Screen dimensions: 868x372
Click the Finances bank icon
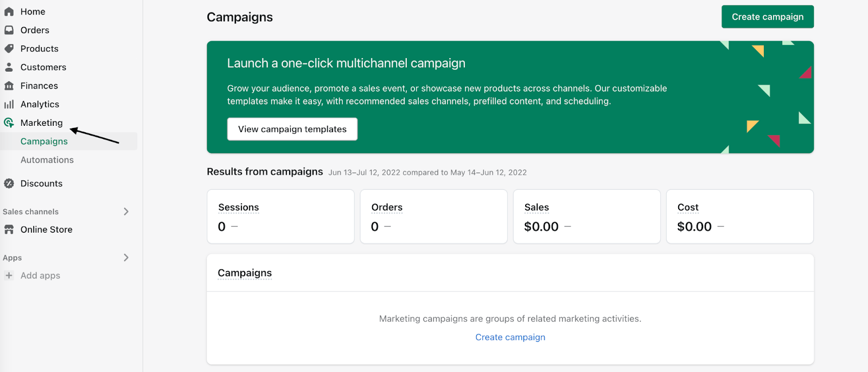9,86
